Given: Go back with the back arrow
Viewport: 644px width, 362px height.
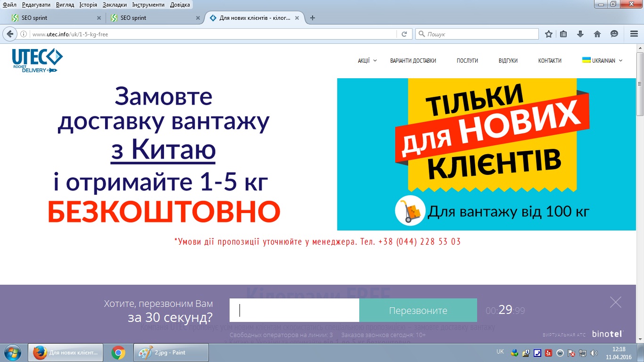Looking at the screenshot, I should point(9,34).
